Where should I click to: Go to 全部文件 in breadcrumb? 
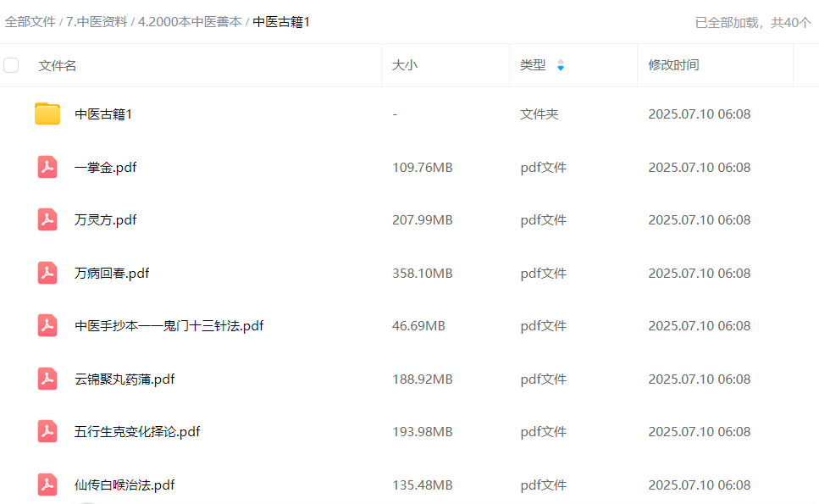pyautogui.click(x=30, y=22)
